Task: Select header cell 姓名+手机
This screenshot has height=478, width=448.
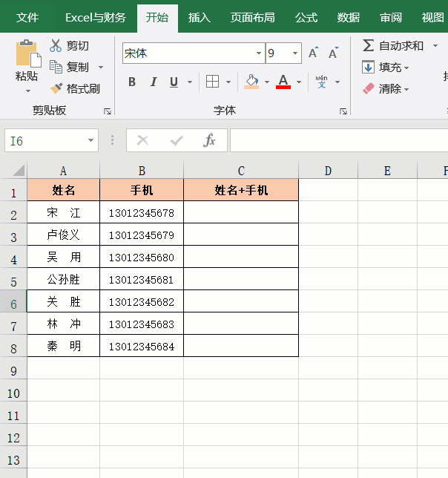Action: [x=241, y=190]
